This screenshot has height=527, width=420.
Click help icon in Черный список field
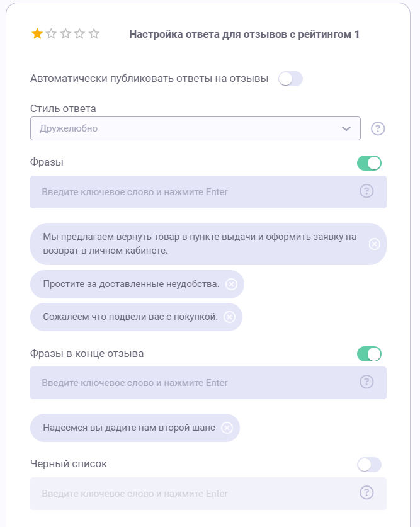point(366,493)
